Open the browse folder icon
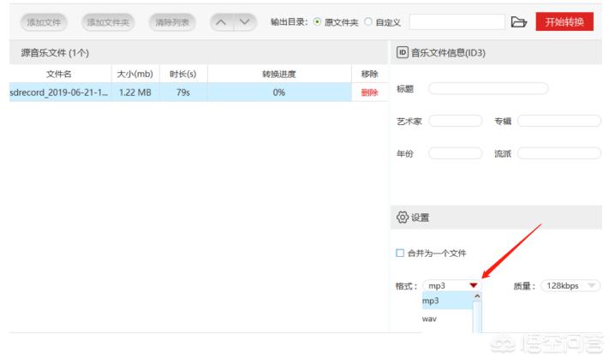 pos(518,22)
